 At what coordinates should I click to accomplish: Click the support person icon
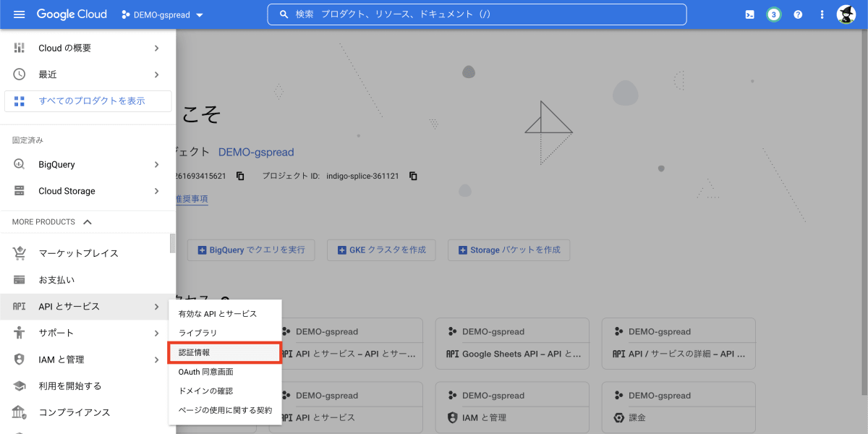point(20,333)
